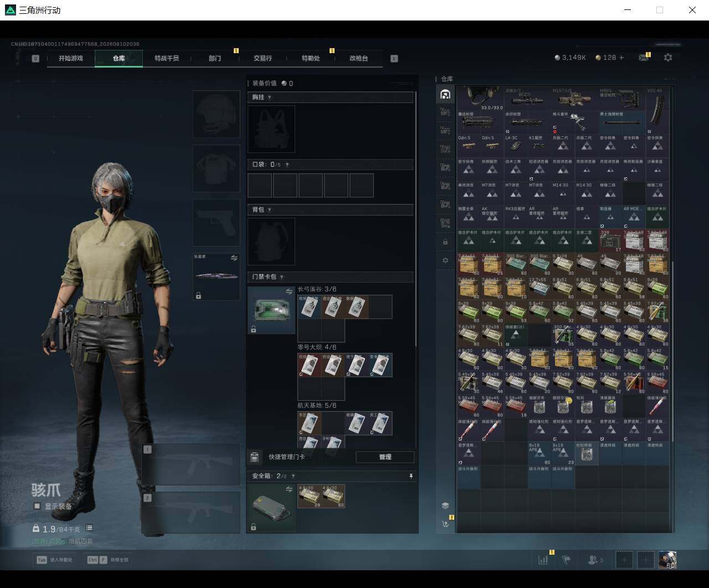Select the 12.7x55 ammo box
The height and width of the screenshot is (588, 709).
point(540,288)
